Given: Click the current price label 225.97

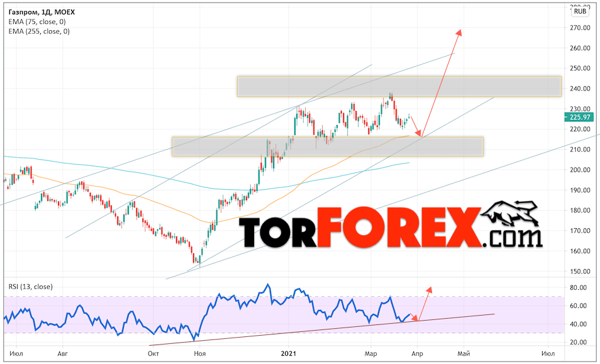Looking at the screenshot, I should [579, 117].
